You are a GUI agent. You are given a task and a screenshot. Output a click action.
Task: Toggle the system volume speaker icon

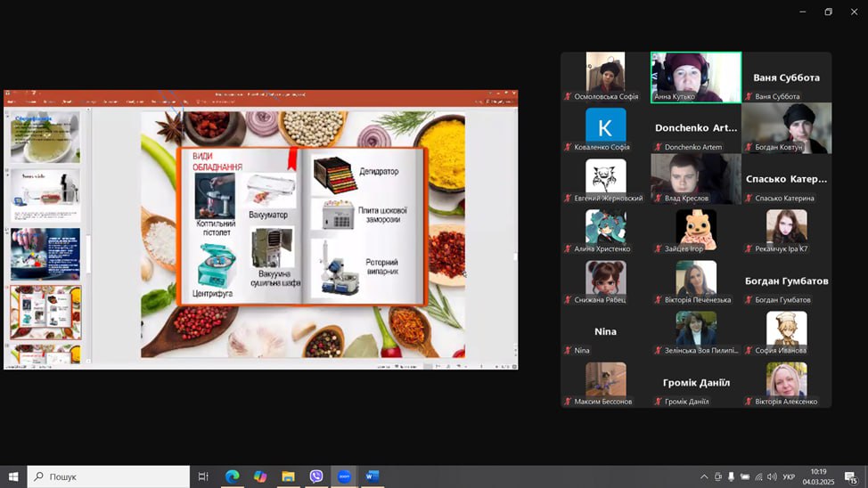772,477
